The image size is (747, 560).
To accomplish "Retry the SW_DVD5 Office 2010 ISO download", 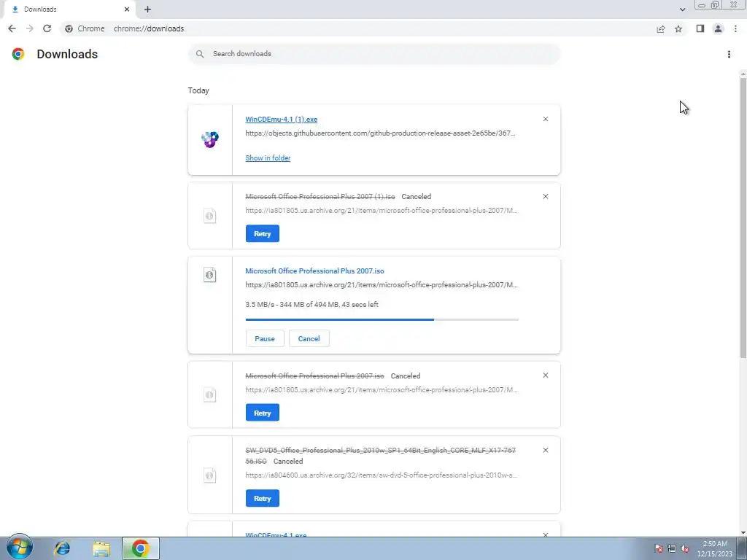I will (x=263, y=498).
